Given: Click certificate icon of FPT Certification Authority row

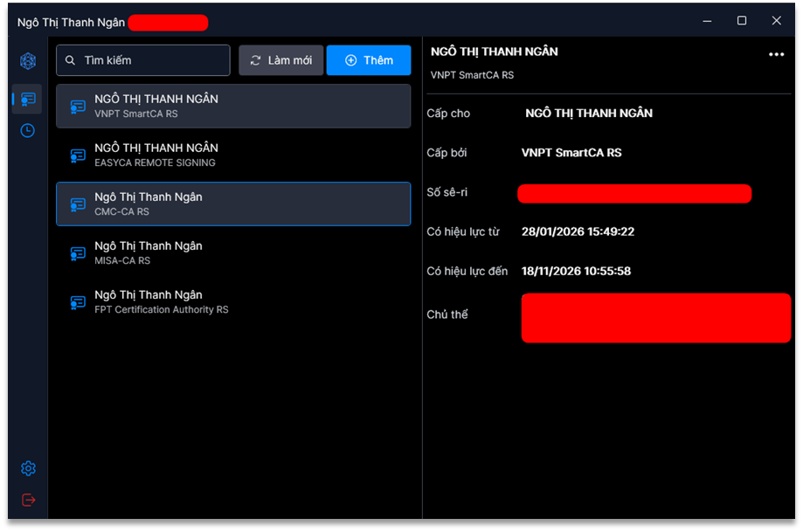Looking at the screenshot, I should (78, 302).
